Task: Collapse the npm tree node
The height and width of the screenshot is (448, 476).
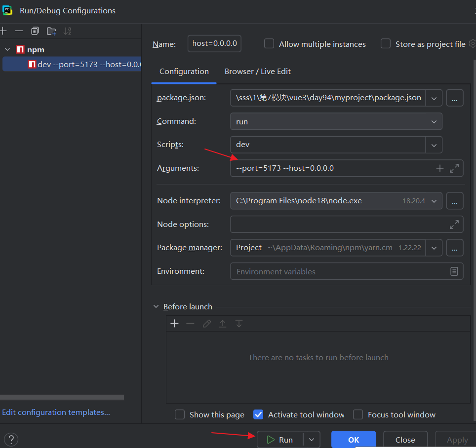Action: point(7,49)
